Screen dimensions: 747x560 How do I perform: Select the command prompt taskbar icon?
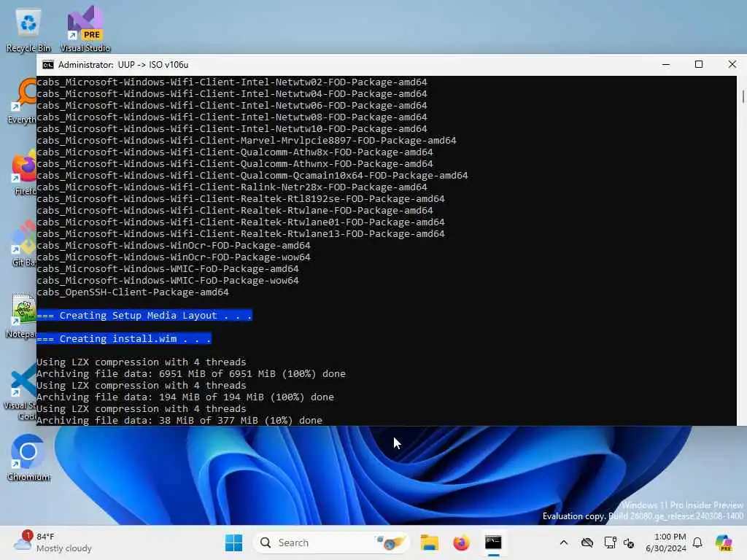click(493, 542)
